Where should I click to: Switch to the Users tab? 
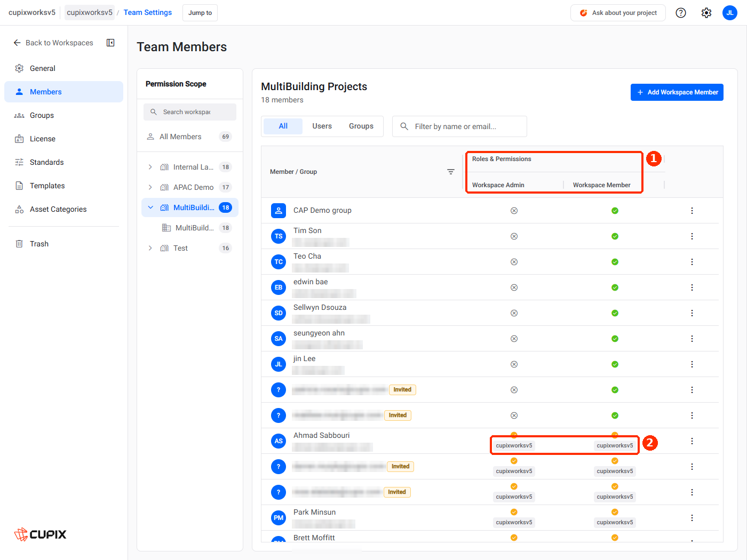(322, 126)
